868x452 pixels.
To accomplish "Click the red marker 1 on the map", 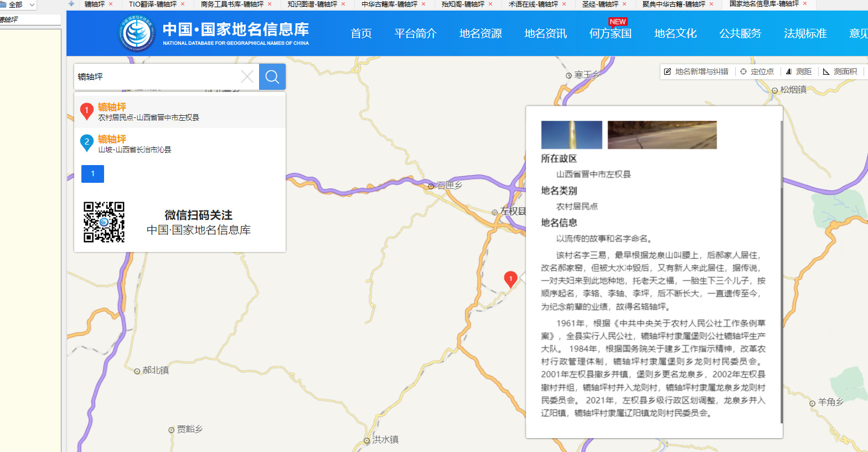I will (510, 278).
